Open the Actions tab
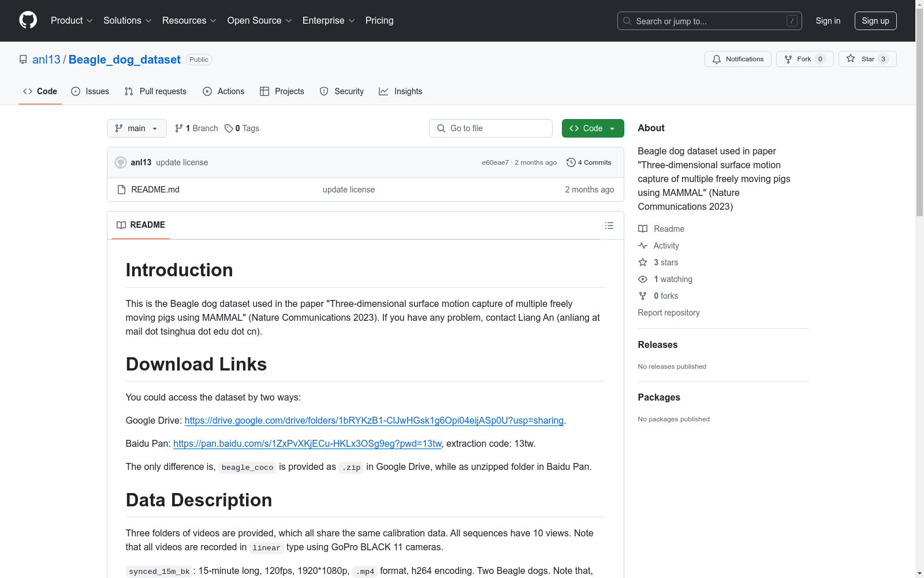Viewport: 924px width, 578px height. tap(223, 91)
